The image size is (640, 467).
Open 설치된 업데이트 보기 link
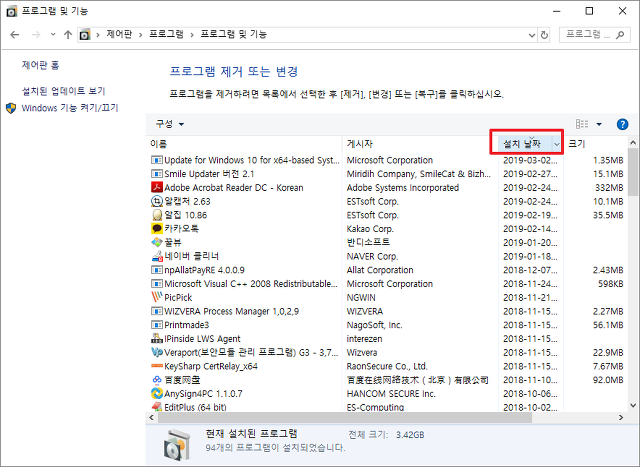point(63,91)
